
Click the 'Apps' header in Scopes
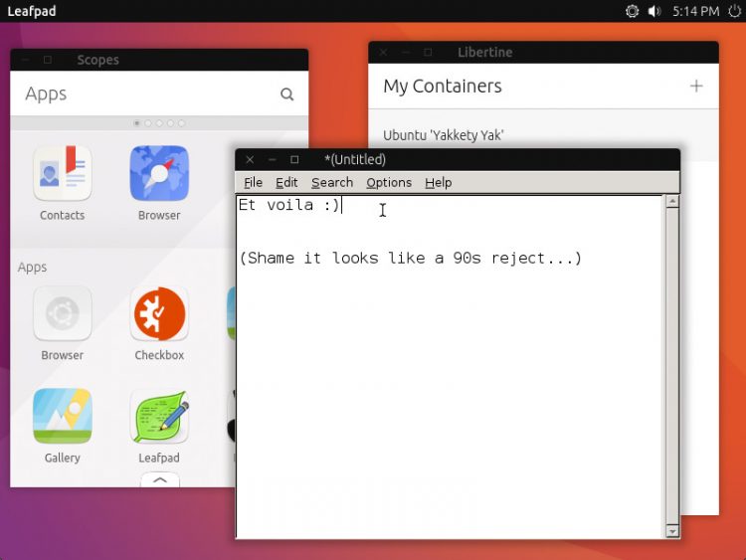pos(46,94)
